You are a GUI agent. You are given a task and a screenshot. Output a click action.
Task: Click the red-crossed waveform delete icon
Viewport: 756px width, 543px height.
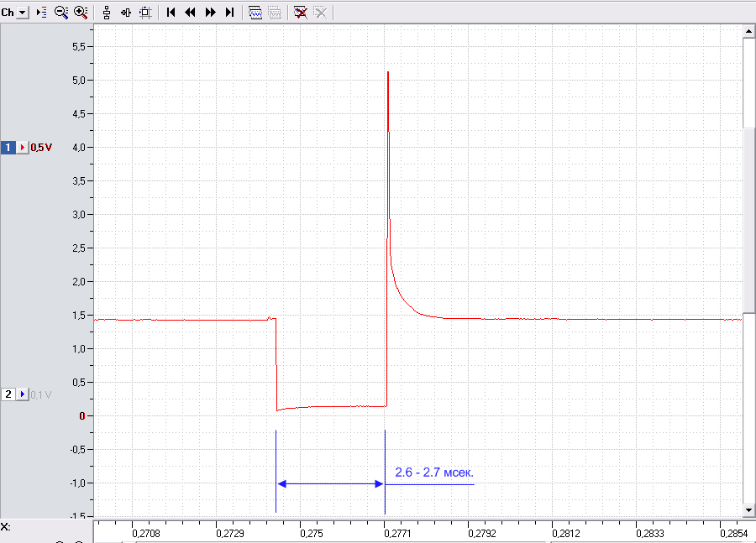click(x=301, y=13)
